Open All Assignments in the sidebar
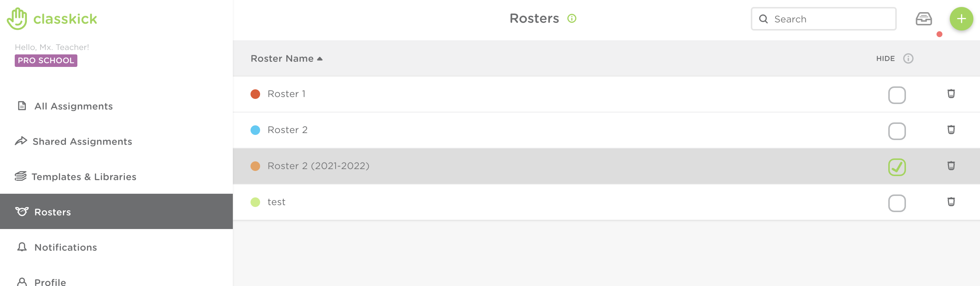This screenshot has height=286, width=980. click(73, 106)
